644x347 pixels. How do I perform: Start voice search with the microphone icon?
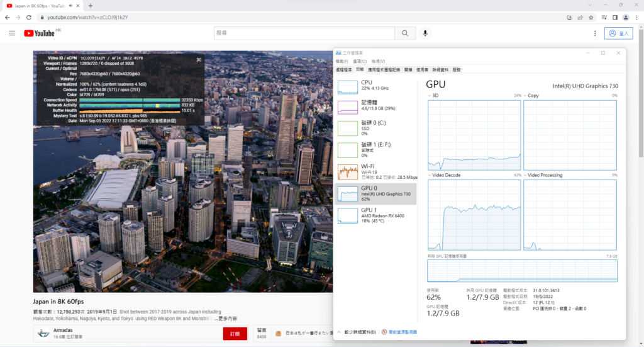pyautogui.click(x=426, y=33)
